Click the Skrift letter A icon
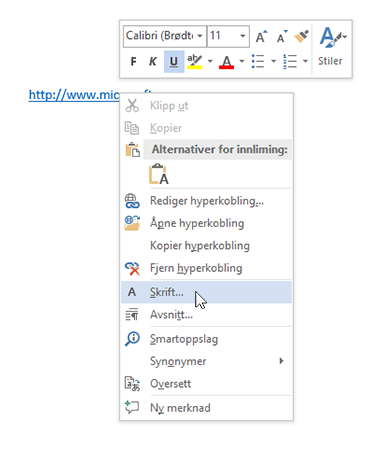This screenshot has width=376, height=454. (x=132, y=292)
